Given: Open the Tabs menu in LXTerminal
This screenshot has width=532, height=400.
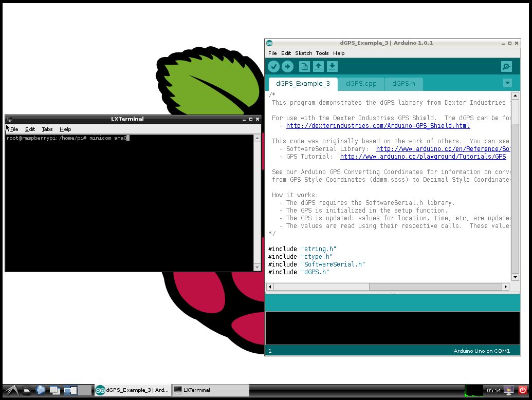Looking at the screenshot, I should click(47, 129).
